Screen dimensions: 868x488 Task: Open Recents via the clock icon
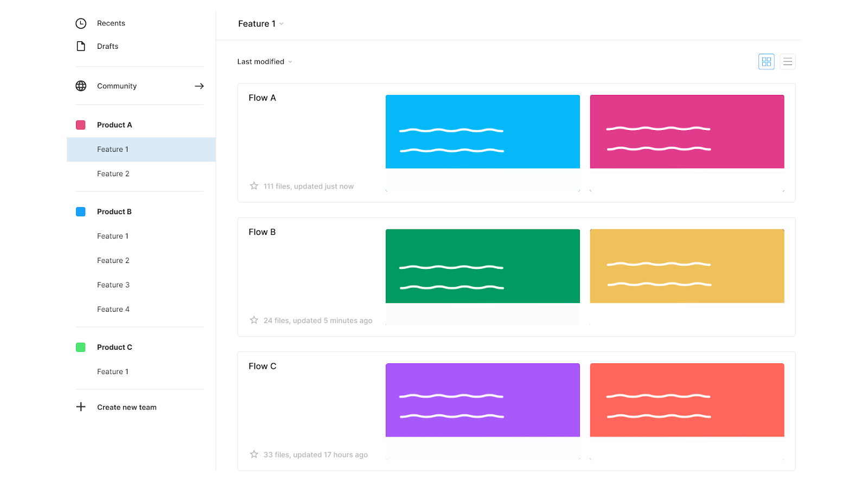pos(81,23)
